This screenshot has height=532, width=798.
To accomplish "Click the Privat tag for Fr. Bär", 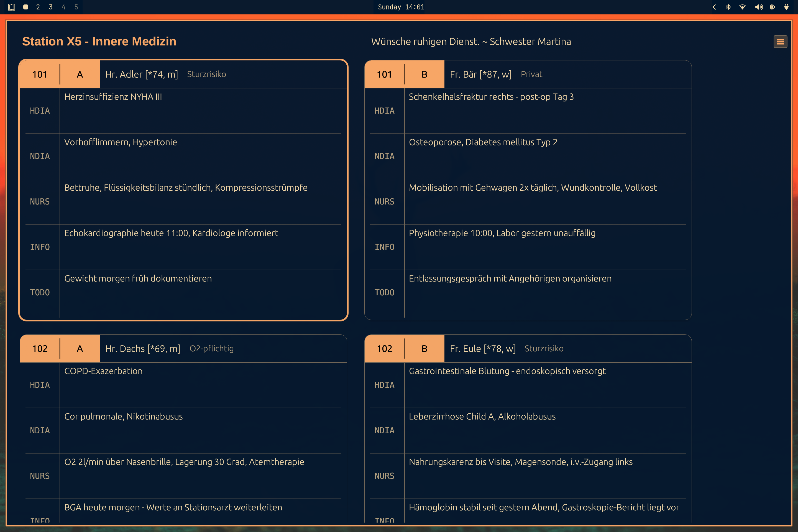I will pyautogui.click(x=532, y=74).
